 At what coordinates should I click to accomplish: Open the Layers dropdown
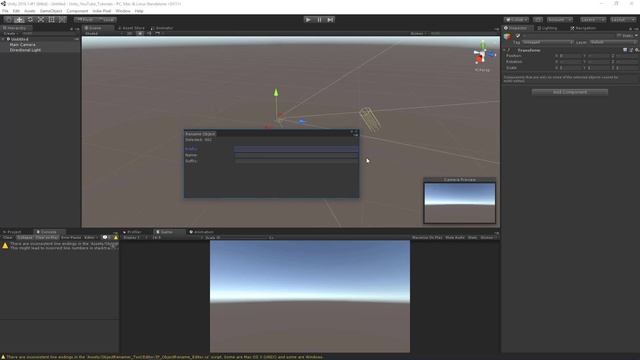tap(593, 20)
